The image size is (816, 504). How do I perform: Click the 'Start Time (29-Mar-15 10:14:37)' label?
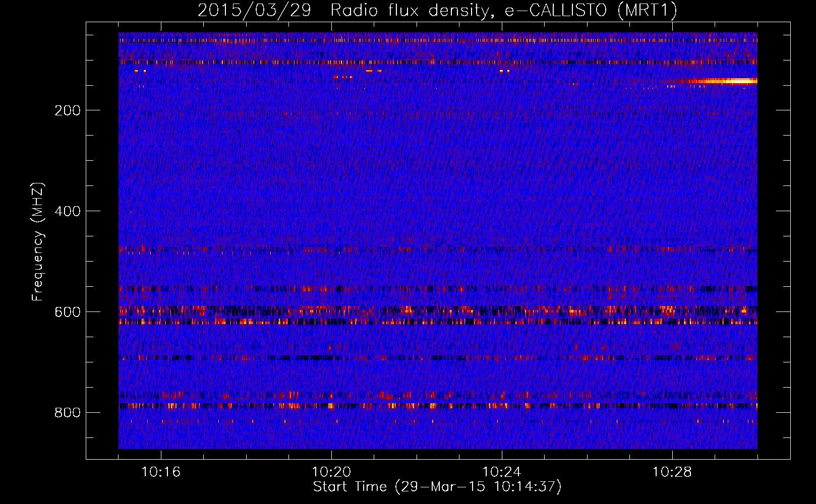(437, 487)
